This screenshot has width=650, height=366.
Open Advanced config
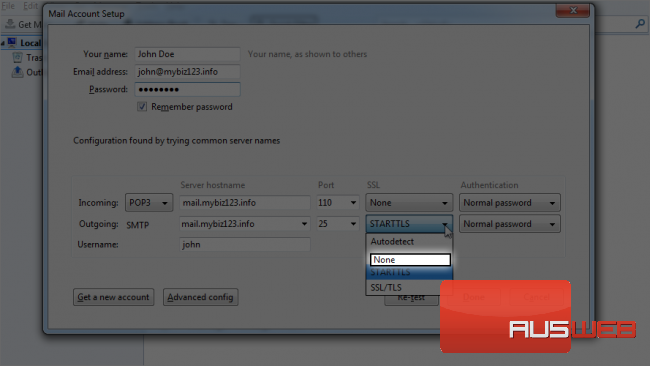point(200,297)
